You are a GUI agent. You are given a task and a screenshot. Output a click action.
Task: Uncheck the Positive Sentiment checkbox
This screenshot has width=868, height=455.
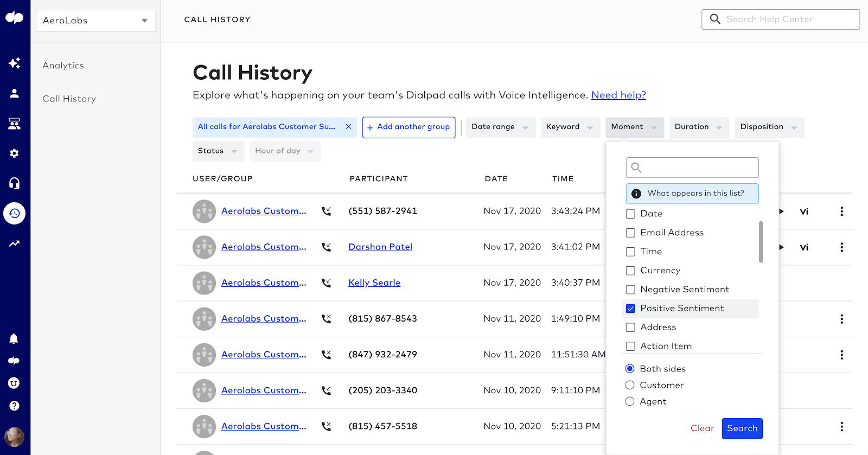pyautogui.click(x=630, y=309)
